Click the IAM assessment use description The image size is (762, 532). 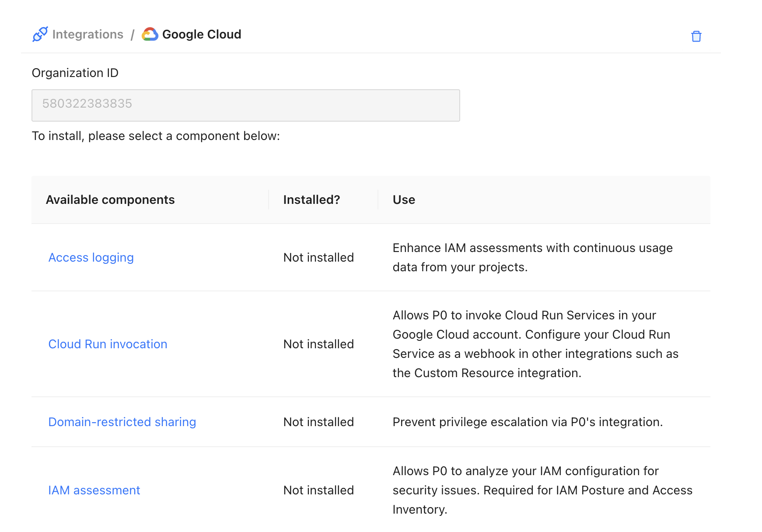pos(542,490)
